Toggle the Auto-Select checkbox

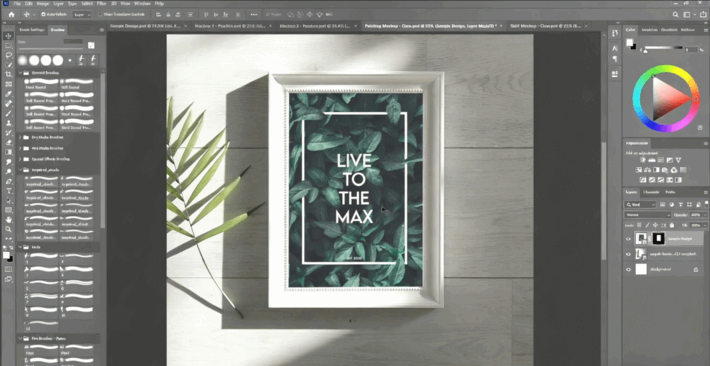tap(43, 14)
